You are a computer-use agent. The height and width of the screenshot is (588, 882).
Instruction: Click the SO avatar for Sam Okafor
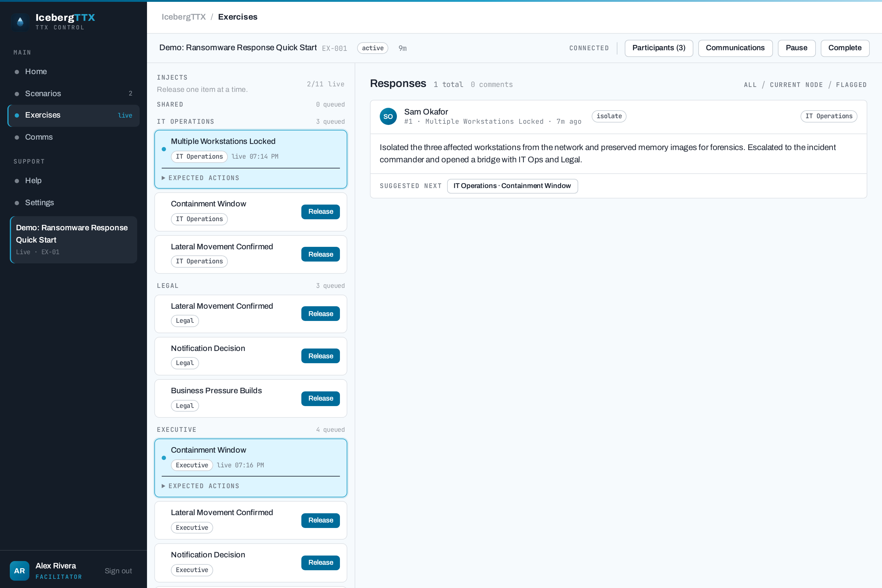point(388,116)
